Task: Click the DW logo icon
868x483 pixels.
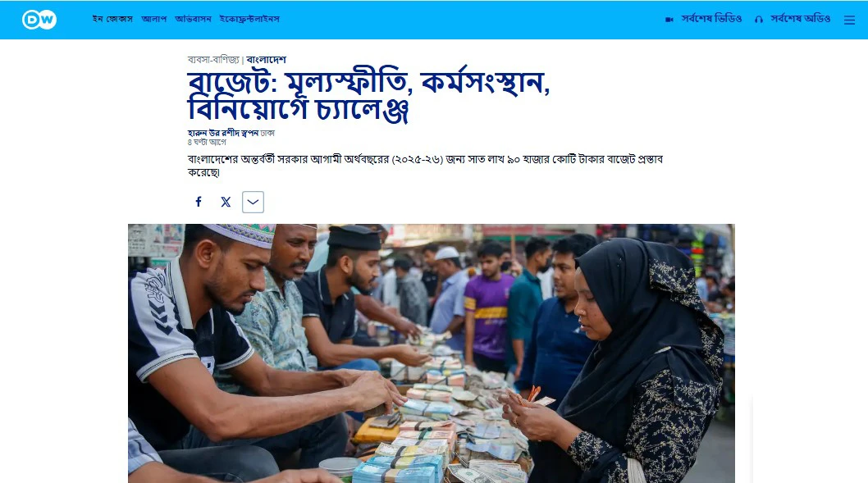Action: (39, 20)
